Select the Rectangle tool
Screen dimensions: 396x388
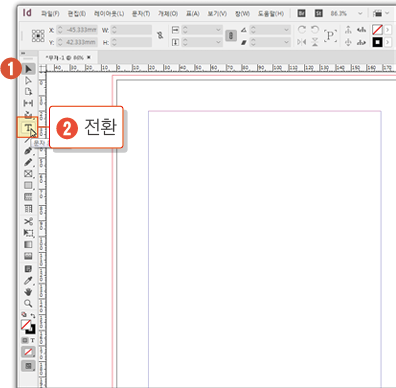tap(28, 185)
